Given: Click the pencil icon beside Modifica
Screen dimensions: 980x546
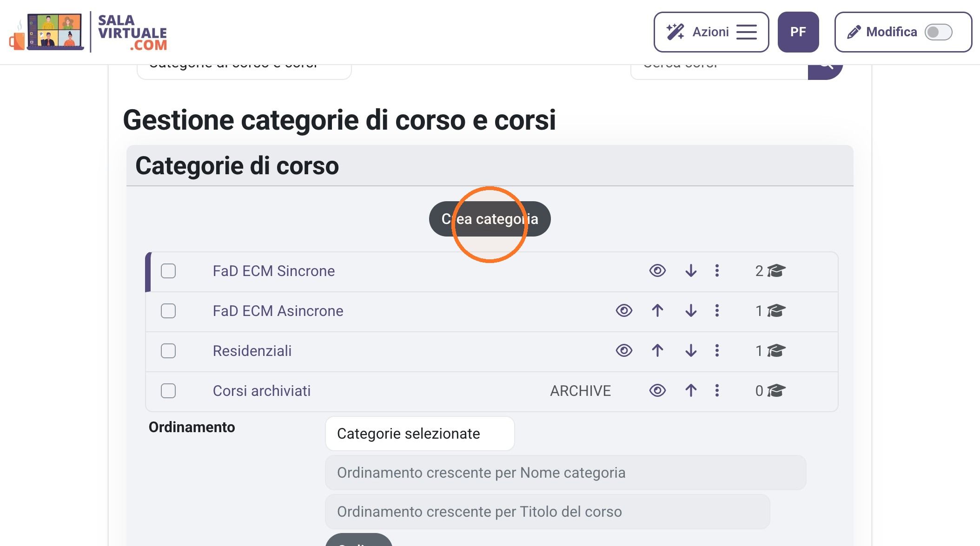Looking at the screenshot, I should (x=854, y=32).
